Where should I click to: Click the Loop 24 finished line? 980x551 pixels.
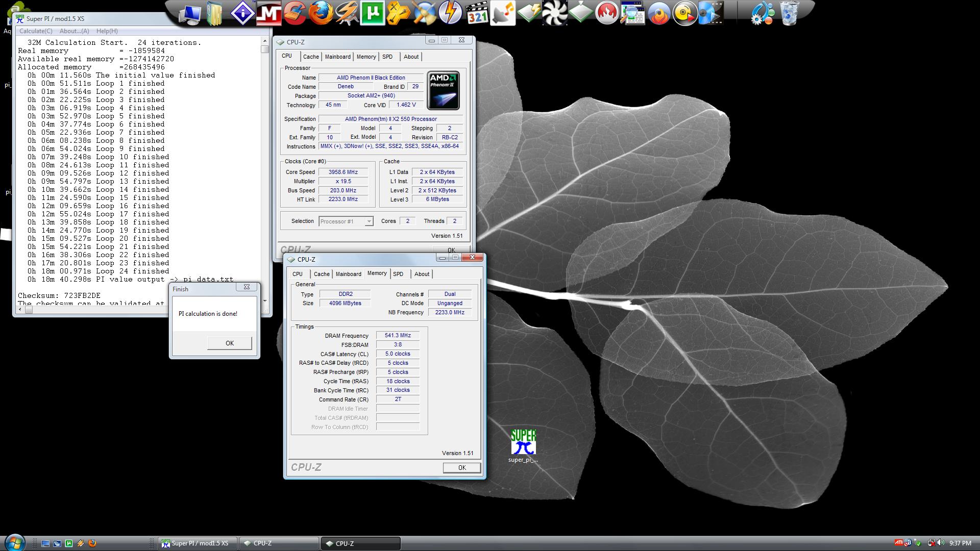coord(98,271)
